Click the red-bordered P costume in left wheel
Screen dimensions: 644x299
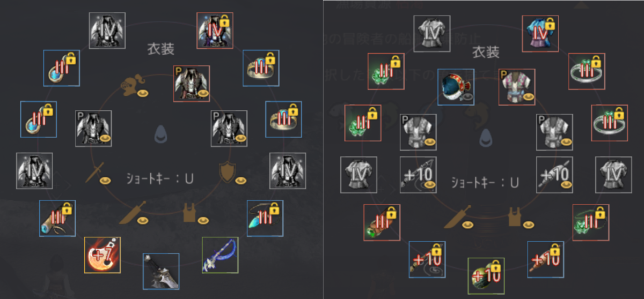[x=192, y=84]
